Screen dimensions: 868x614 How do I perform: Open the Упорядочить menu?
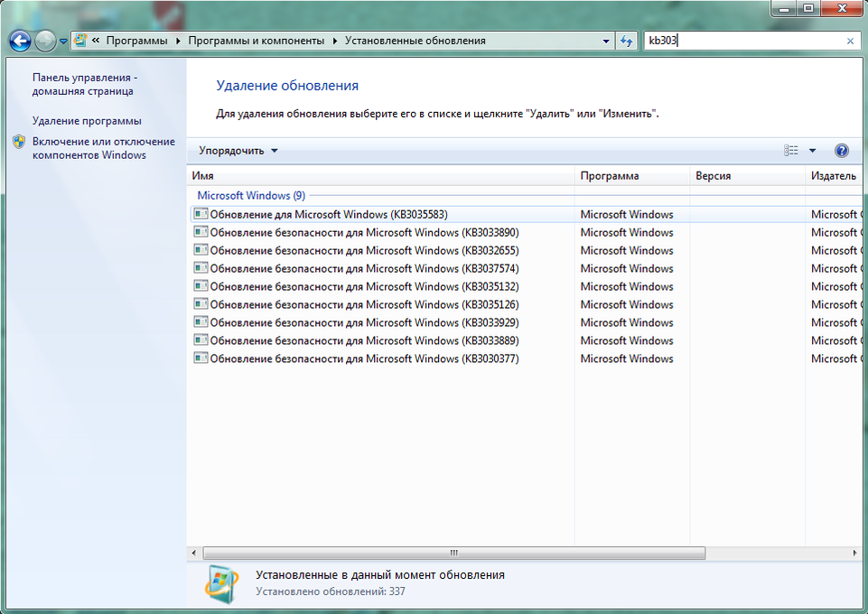tap(238, 151)
